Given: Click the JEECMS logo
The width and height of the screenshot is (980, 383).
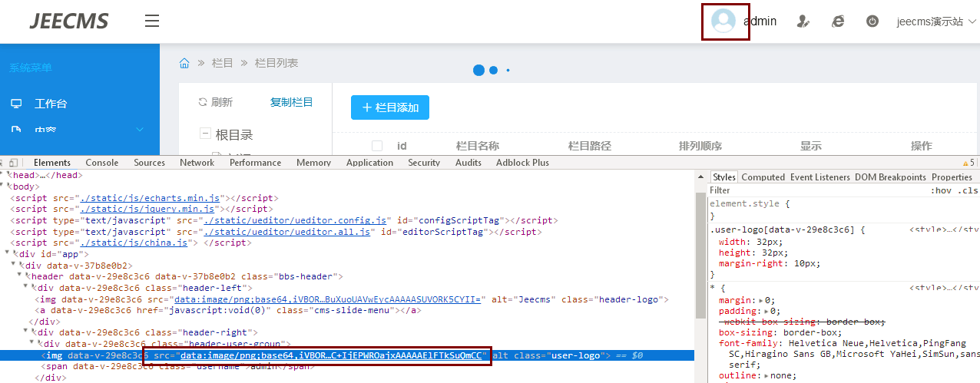Looking at the screenshot, I should coord(69,21).
